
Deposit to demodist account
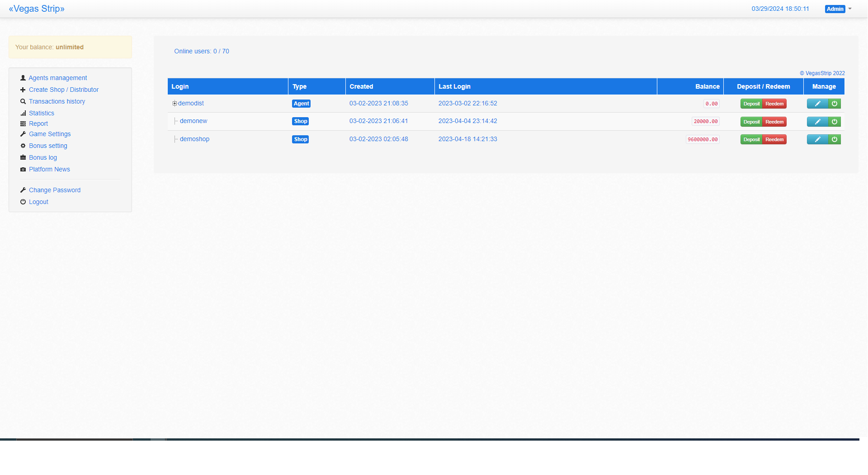coord(751,104)
